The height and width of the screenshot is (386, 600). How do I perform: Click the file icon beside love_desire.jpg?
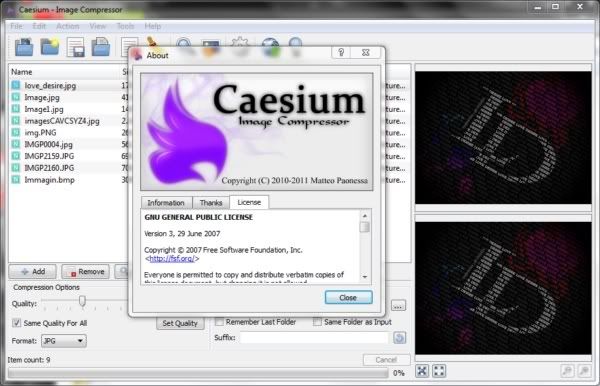pos(16,85)
